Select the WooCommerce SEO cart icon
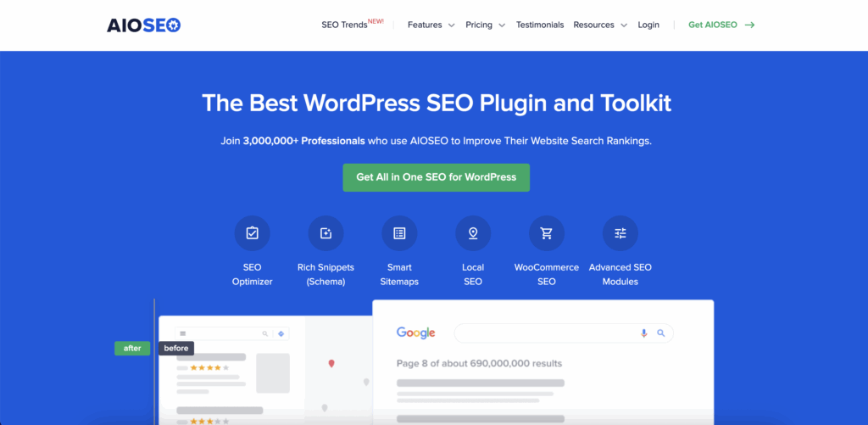Image resolution: width=868 pixels, height=425 pixels. pos(547,233)
